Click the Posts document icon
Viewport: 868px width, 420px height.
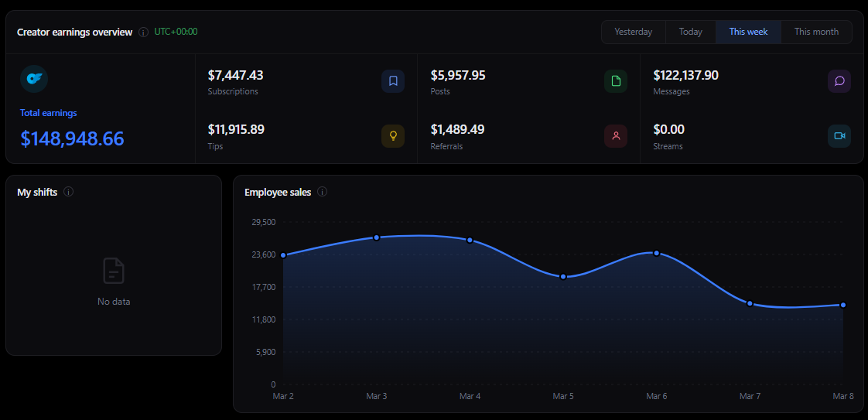tap(616, 81)
